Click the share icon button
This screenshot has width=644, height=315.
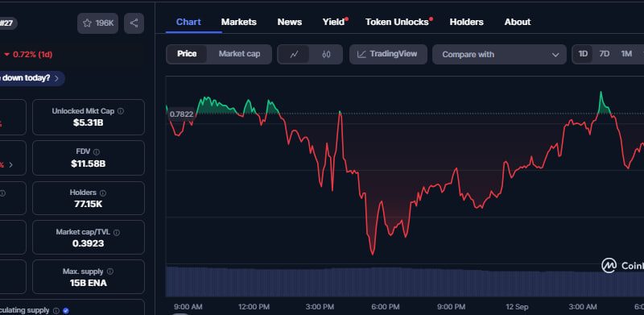pyautogui.click(x=134, y=23)
